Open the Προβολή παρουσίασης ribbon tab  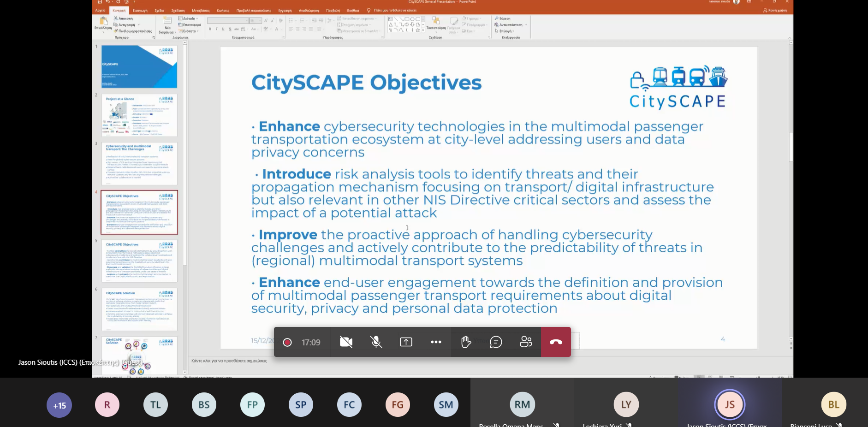pos(254,11)
